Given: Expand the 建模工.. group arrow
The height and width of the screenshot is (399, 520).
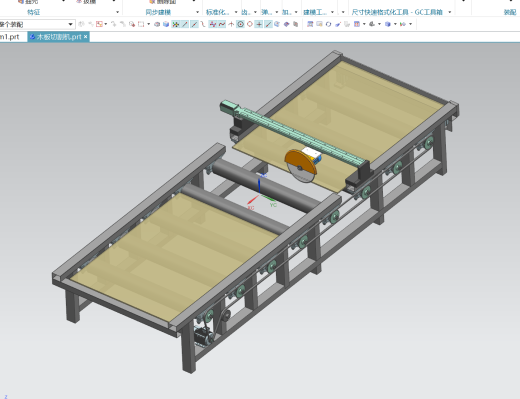Looking at the screenshot, I should tap(332, 12).
